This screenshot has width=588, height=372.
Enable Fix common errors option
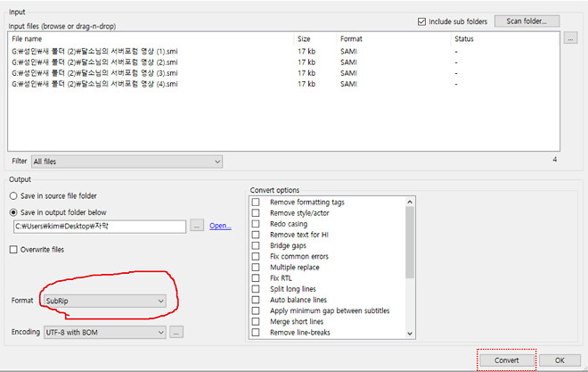point(256,257)
